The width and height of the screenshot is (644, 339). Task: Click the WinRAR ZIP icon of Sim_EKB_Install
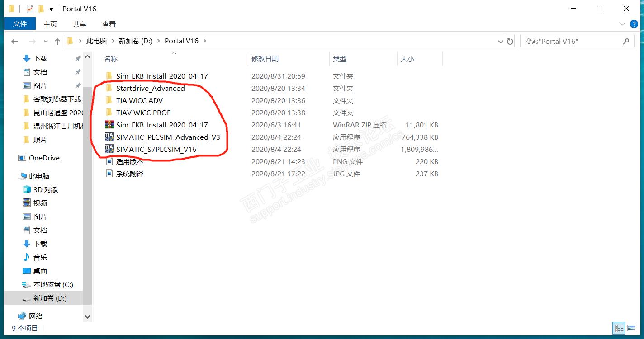pyautogui.click(x=109, y=125)
